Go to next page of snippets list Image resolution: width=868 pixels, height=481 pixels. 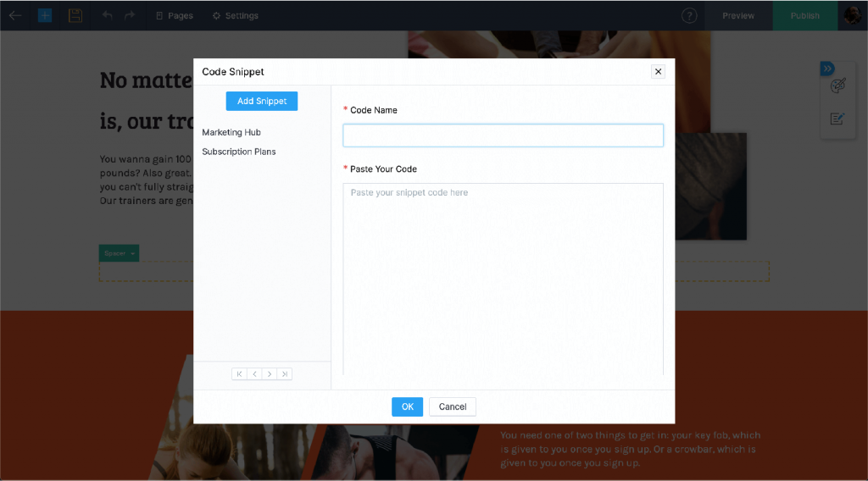(270, 373)
